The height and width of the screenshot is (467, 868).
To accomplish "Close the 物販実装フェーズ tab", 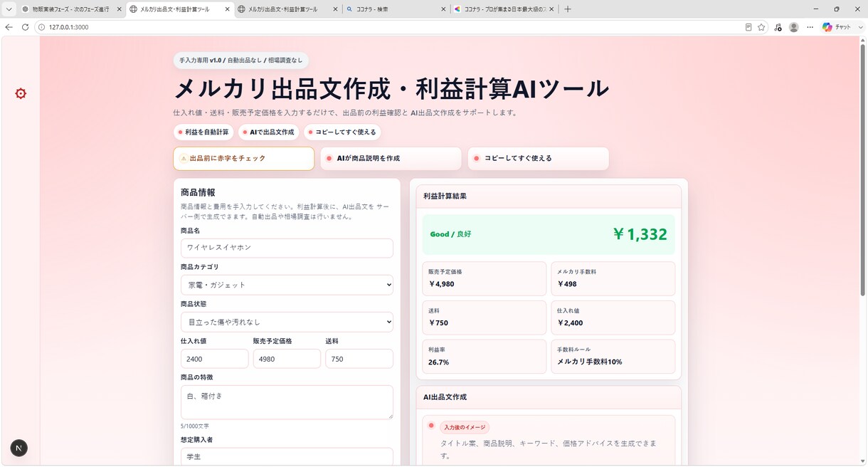I will [x=119, y=9].
